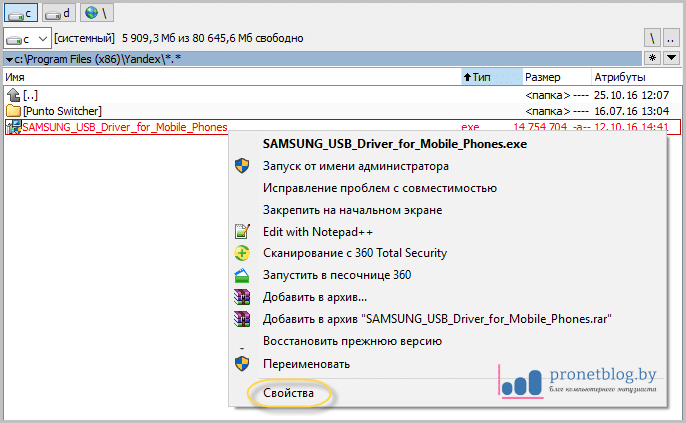
Task: Click the [системный] volume label
Action: coord(84,38)
